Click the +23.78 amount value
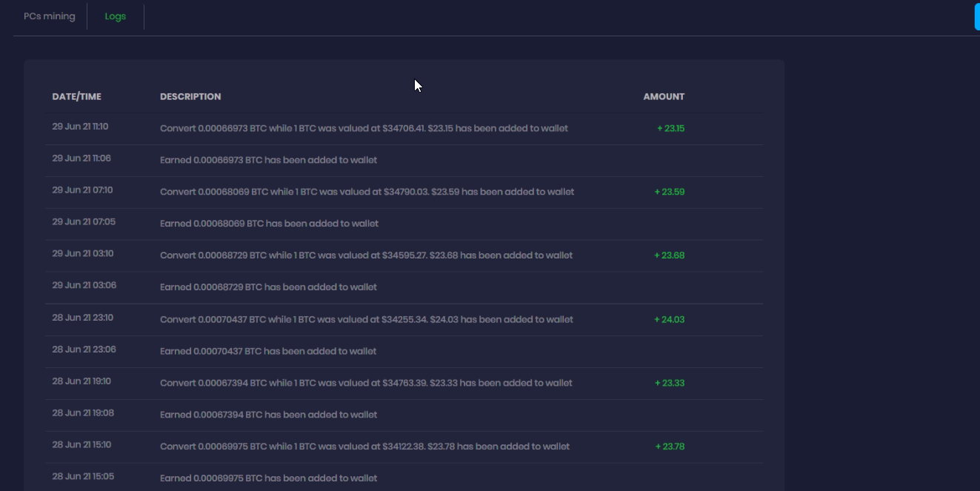The image size is (980, 491). pos(670,447)
